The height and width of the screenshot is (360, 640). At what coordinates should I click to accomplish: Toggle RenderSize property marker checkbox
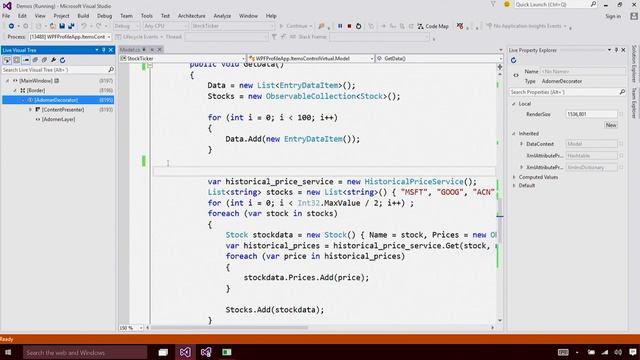621,114
